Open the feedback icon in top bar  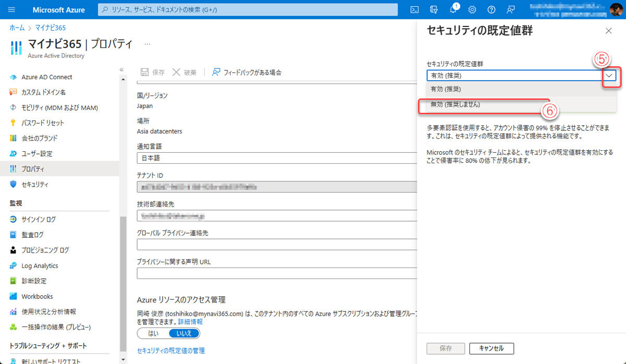pos(510,9)
